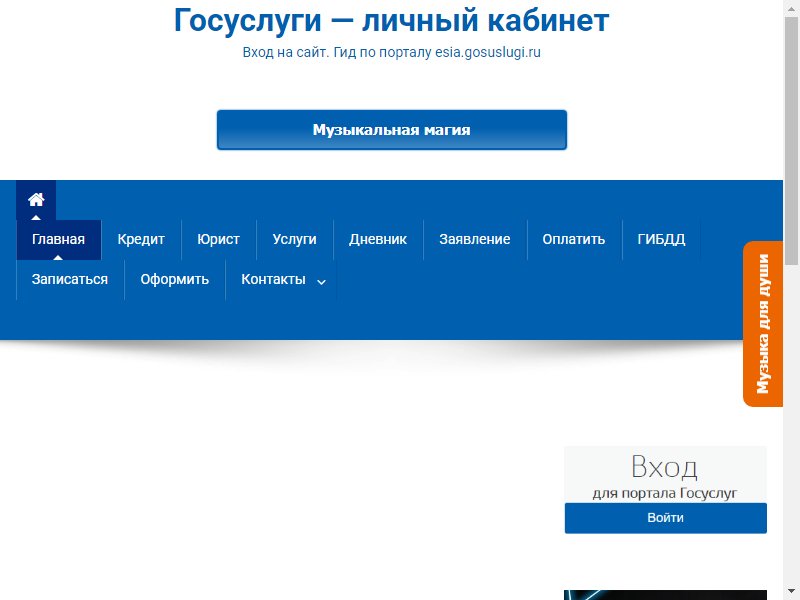Open the Кредит menu item

click(141, 239)
